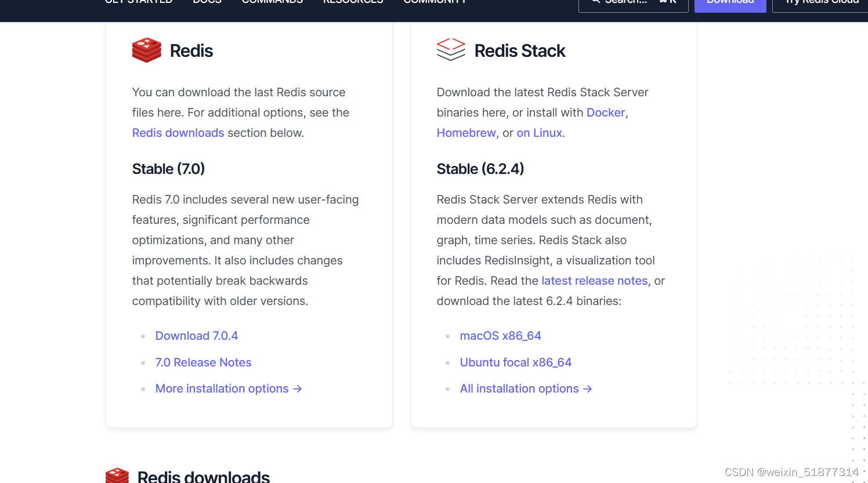The height and width of the screenshot is (483, 868).
Task: Click inside the Search input field
Action: click(x=632, y=2)
